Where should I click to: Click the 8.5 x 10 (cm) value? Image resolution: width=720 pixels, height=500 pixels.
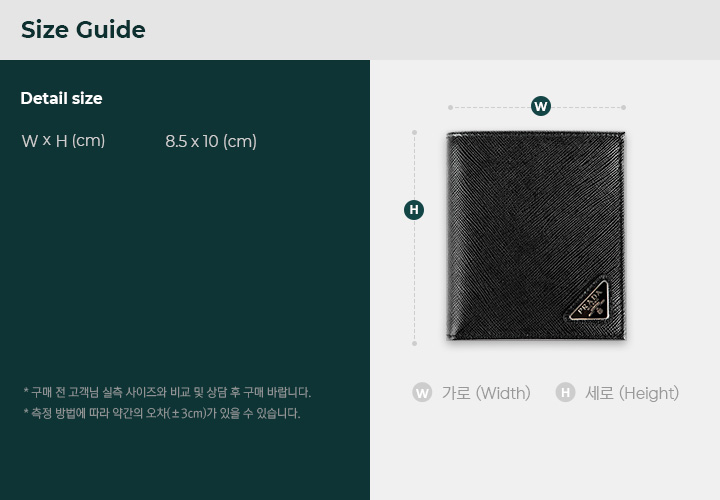[211, 141]
